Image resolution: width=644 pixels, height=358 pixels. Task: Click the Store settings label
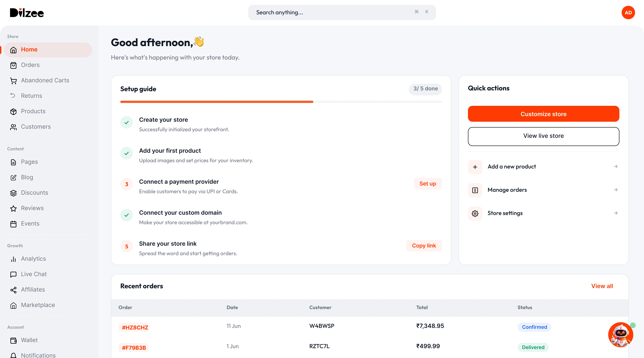coord(505,213)
